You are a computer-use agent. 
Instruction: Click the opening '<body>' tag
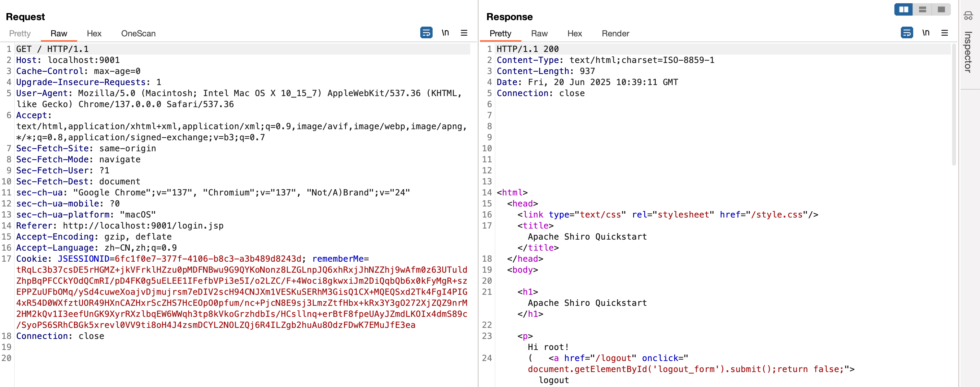(x=522, y=270)
